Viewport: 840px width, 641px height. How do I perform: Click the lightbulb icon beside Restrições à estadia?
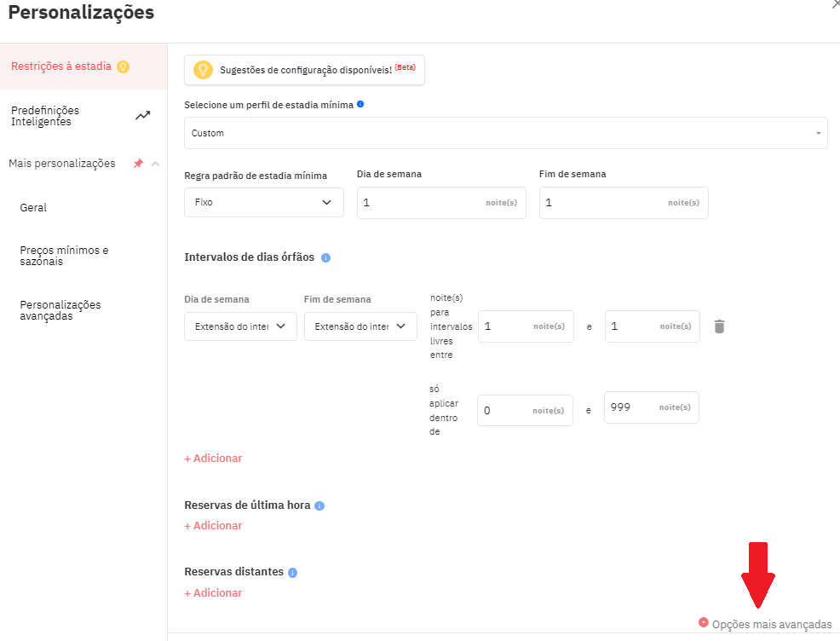pos(124,66)
